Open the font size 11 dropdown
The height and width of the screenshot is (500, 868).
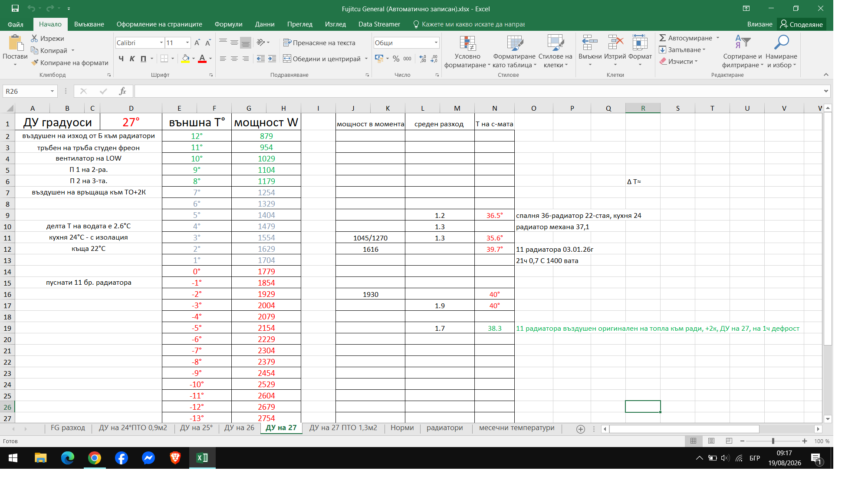(x=187, y=43)
